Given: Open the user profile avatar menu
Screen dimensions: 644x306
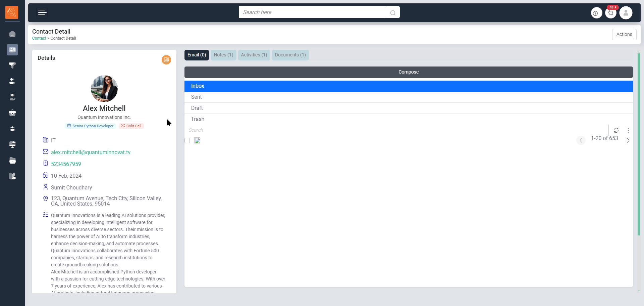Looking at the screenshot, I should [626, 13].
